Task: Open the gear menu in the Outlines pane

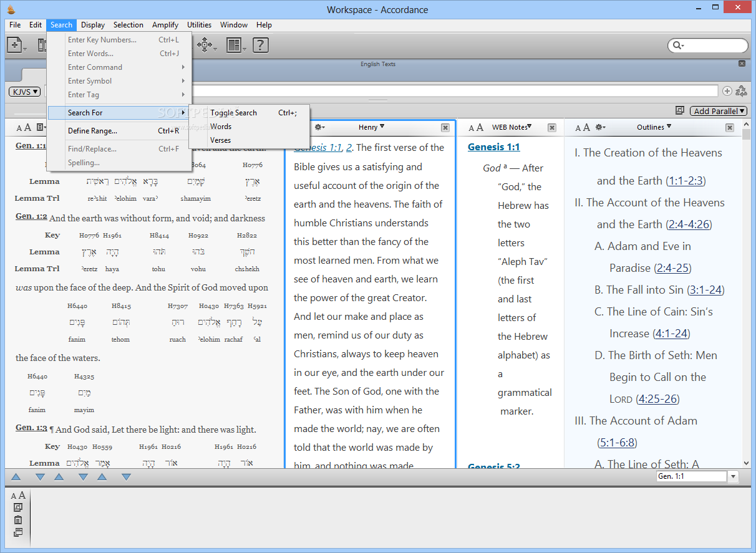Action: coord(600,127)
